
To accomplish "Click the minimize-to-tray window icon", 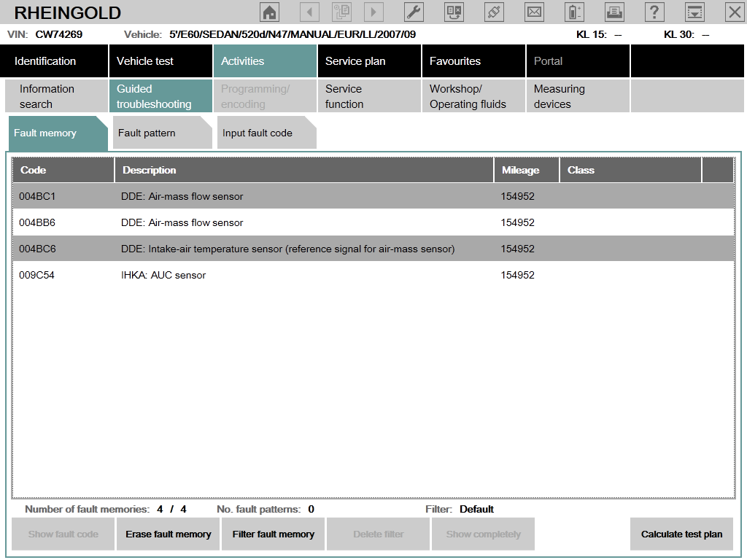I will click(694, 12).
